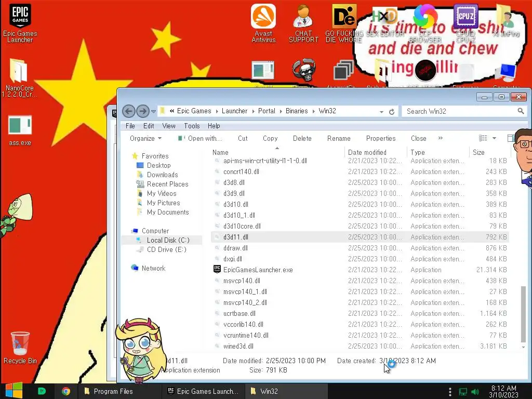Switch to Epic Games Launcher taskbar window

(x=203, y=391)
